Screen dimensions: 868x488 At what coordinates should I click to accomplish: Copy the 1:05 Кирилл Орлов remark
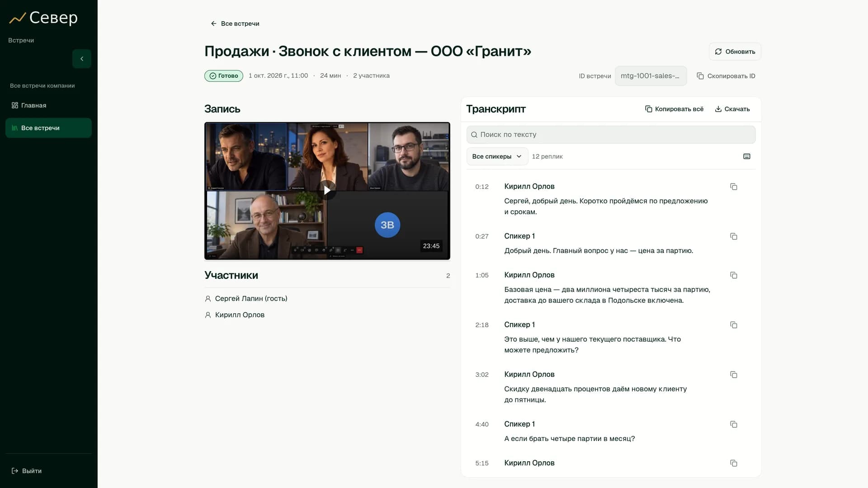click(x=734, y=275)
